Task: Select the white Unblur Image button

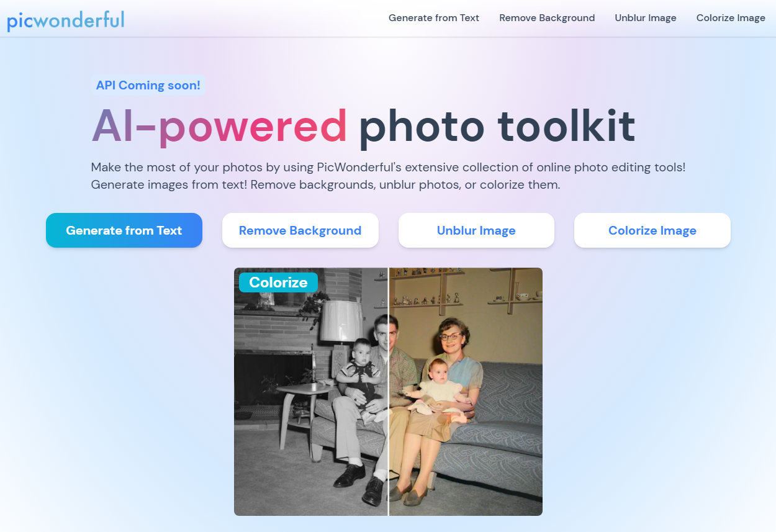Action: pos(476,230)
